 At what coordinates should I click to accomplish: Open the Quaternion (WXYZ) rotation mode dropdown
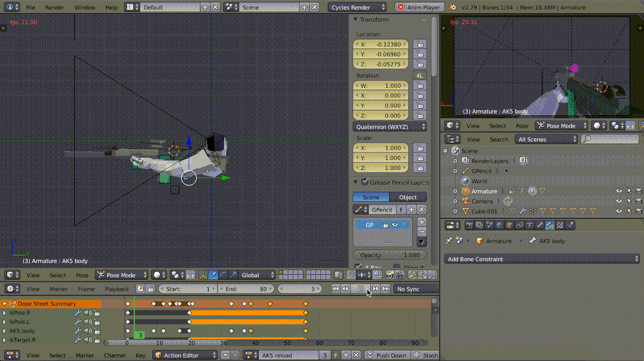point(390,127)
